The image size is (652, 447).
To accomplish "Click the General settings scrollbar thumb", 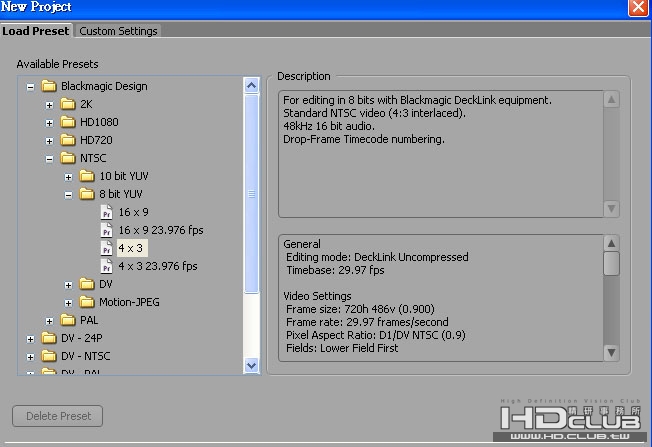I will 611,263.
